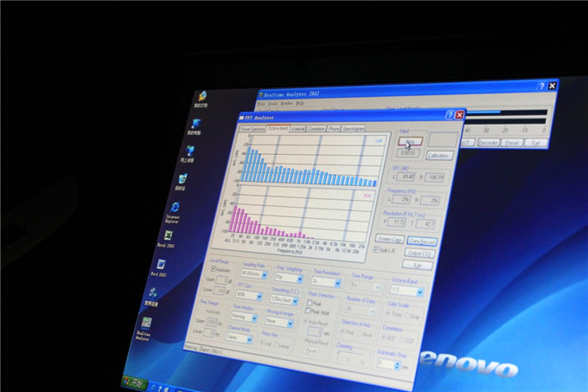
Task: Click the help question mark in FFT Analyzer title bar
Action: pos(450,115)
